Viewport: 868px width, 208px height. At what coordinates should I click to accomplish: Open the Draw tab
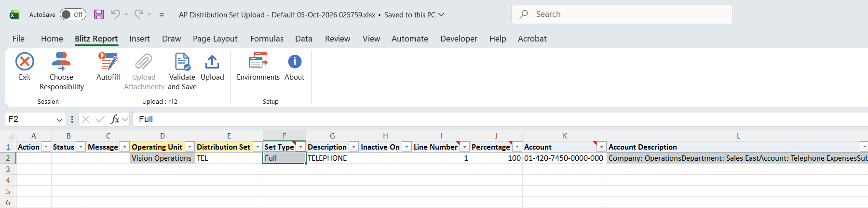171,39
